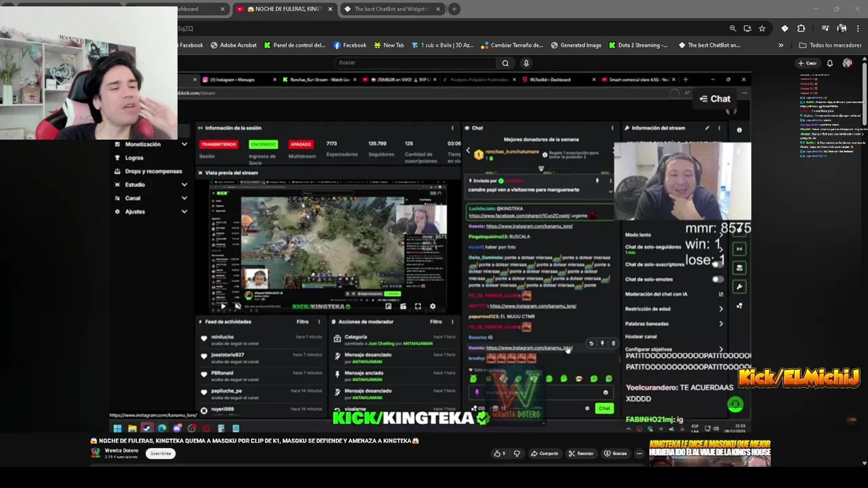Click the Gracias button
868x488 pixels.
(x=616, y=453)
